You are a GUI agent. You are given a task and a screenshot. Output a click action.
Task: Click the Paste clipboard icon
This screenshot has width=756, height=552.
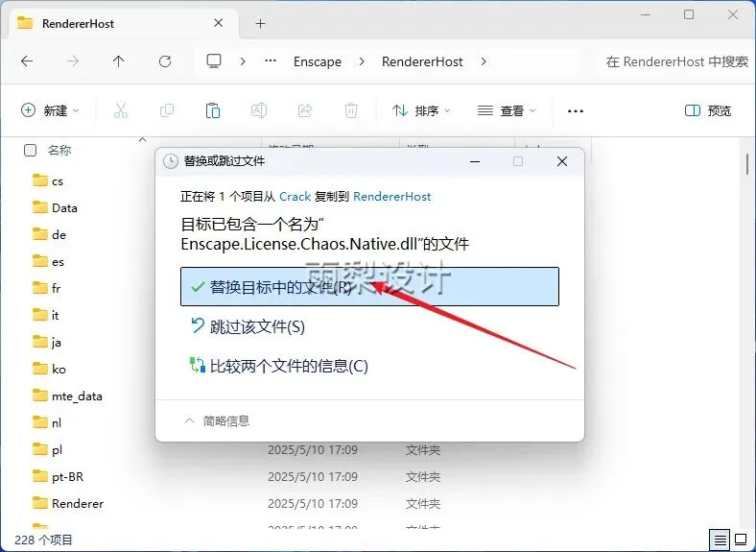tap(213, 110)
